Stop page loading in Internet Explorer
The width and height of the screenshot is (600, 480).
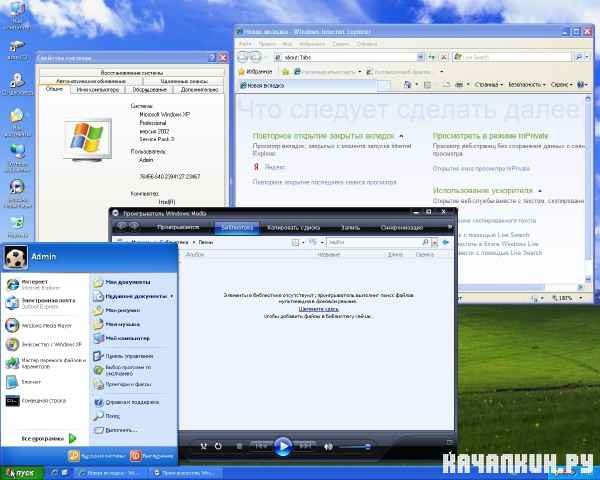[x=443, y=57]
